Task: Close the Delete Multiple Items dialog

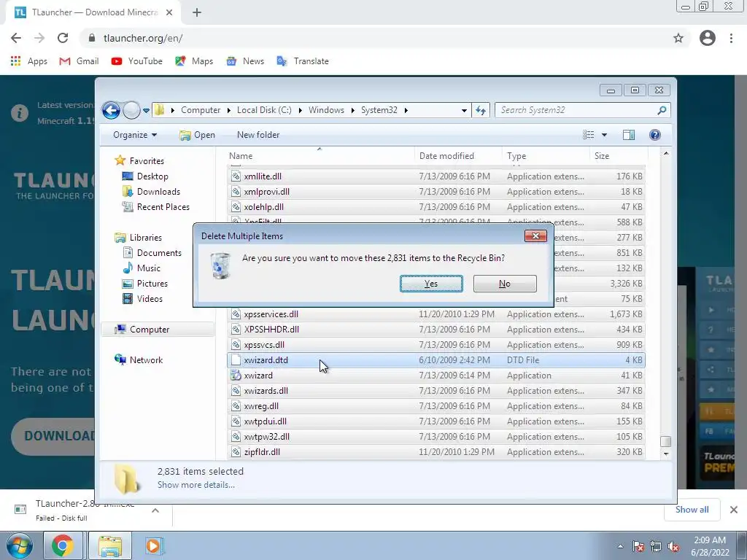Action: [535, 236]
